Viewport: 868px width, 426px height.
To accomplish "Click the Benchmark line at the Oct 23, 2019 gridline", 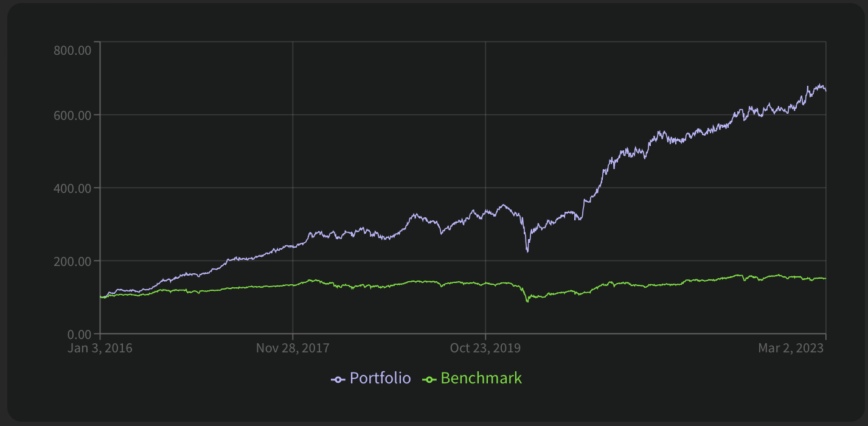I will click(485, 284).
